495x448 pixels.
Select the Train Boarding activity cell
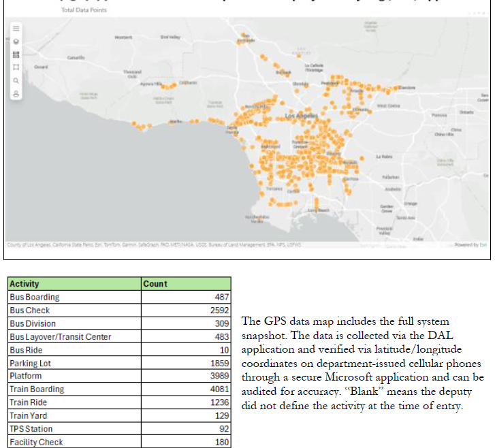click(37, 389)
